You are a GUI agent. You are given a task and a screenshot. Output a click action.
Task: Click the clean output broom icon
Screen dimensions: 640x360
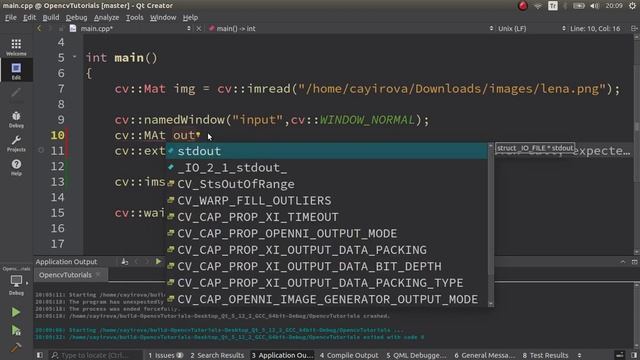[x=124, y=262]
